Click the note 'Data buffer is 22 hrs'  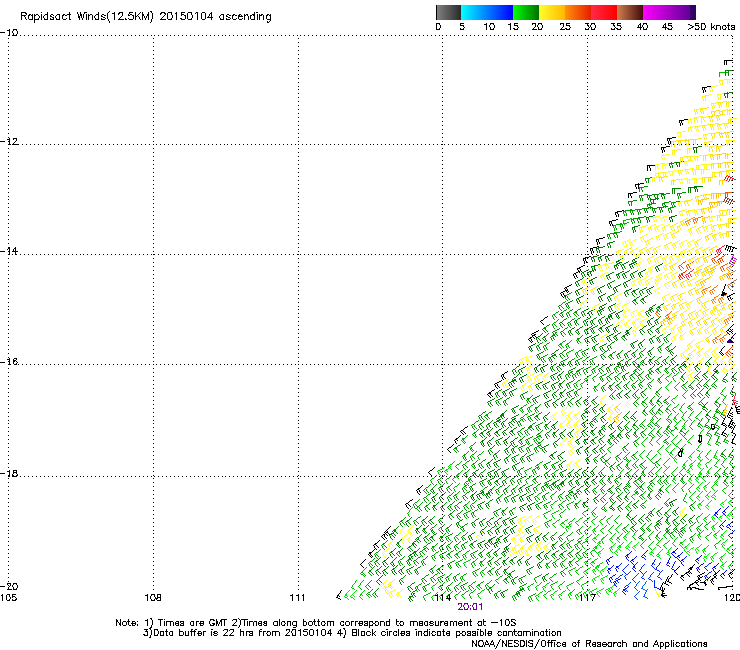point(202,633)
